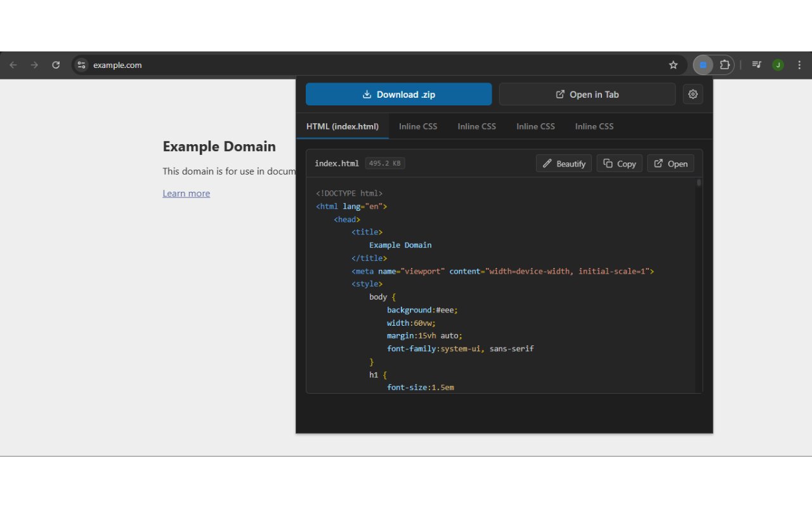This screenshot has height=508, width=812.
Task: Click the address bar showing example.com
Action: 378,65
